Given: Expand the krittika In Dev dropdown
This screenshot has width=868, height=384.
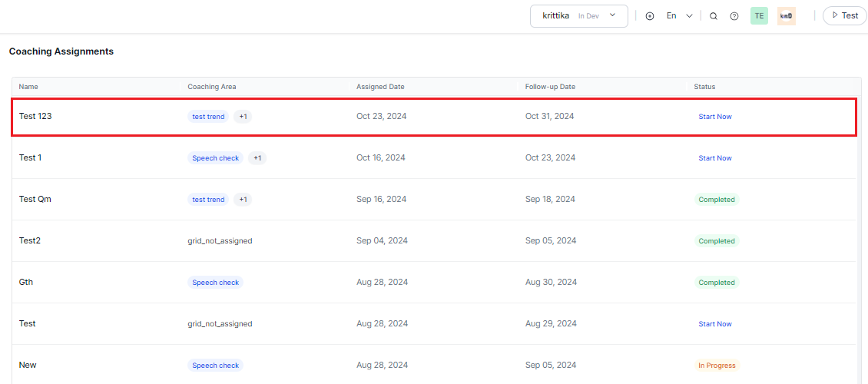Looking at the screenshot, I should pos(578,16).
